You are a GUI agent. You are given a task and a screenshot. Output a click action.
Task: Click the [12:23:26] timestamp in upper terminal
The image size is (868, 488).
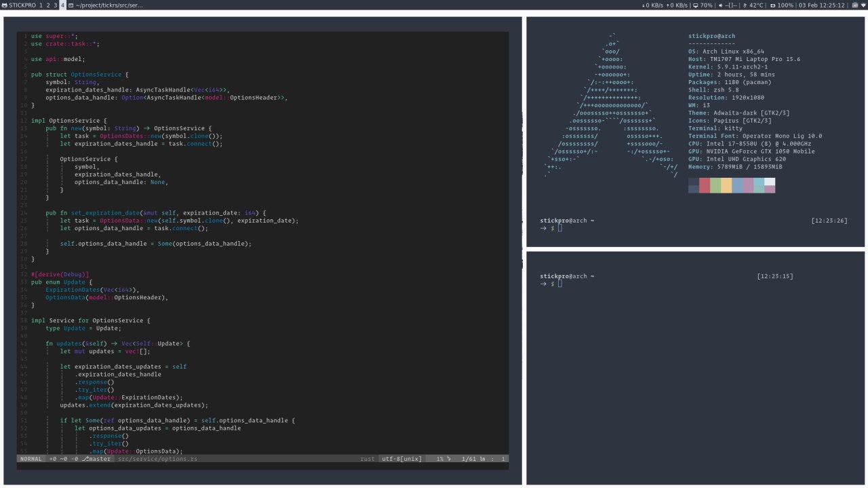pyautogui.click(x=829, y=221)
